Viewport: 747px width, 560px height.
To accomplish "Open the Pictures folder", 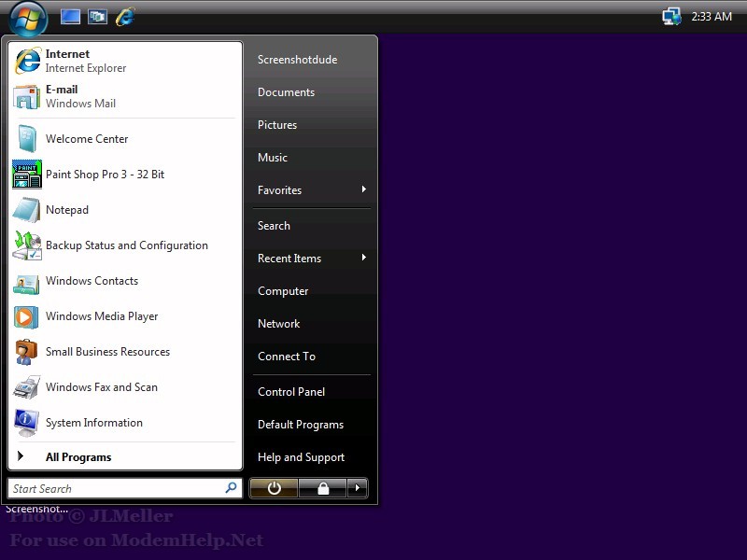I will click(x=277, y=125).
